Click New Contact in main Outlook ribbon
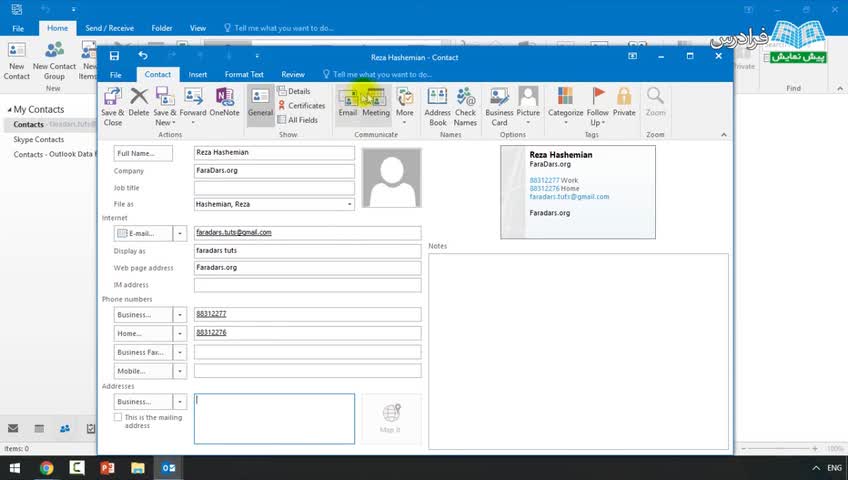Image resolution: width=848 pixels, height=480 pixels. point(16,62)
